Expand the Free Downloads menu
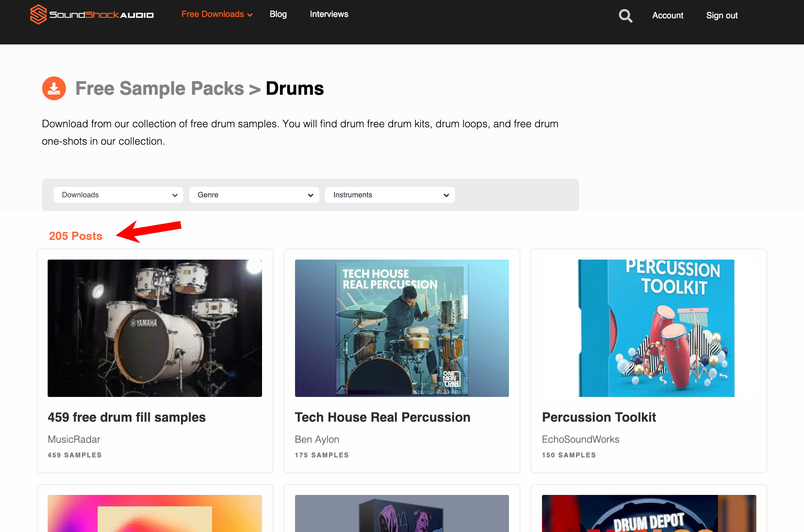 click(x=217, y=14)
